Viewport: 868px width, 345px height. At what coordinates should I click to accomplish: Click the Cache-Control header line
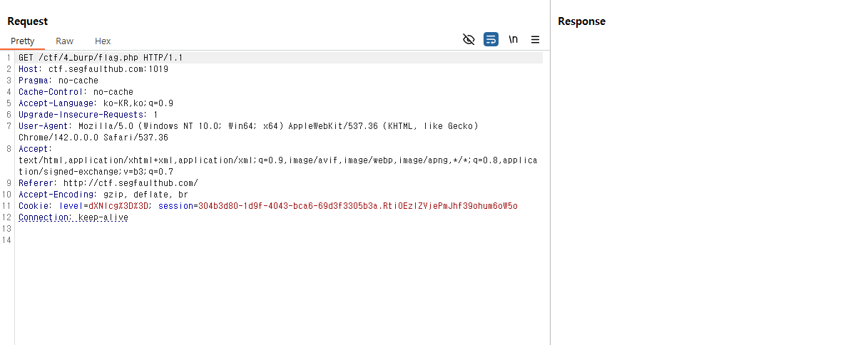point(76,92)
